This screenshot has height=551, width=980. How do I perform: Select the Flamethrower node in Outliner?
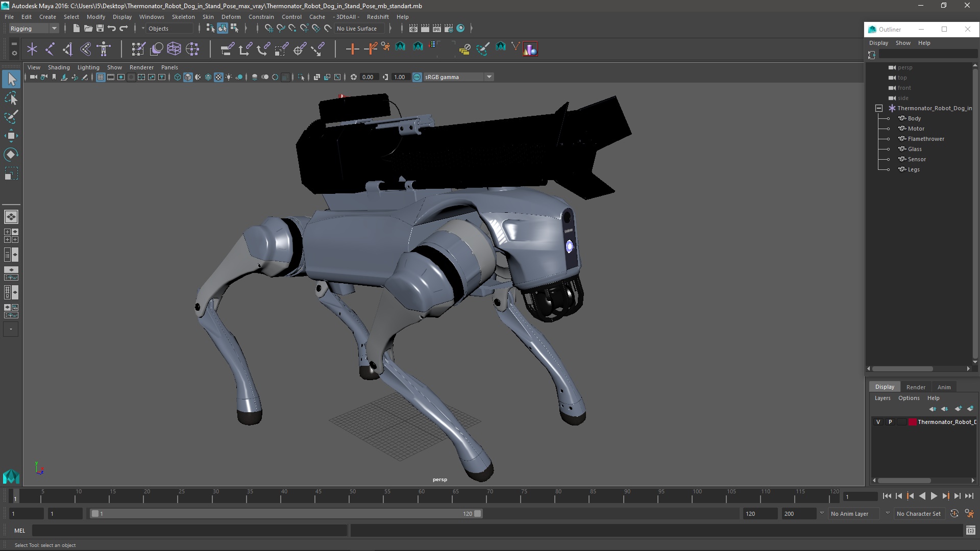[926, 139]
